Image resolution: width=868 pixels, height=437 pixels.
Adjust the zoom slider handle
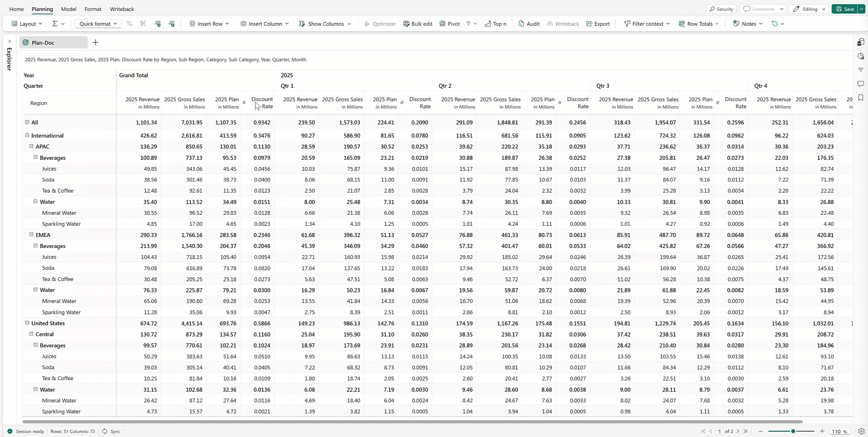point(793,431)
